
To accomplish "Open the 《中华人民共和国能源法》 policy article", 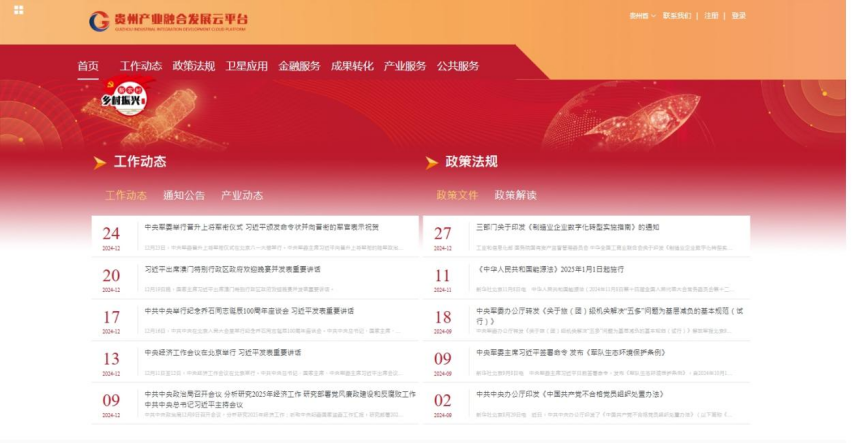I will [535, 270].
